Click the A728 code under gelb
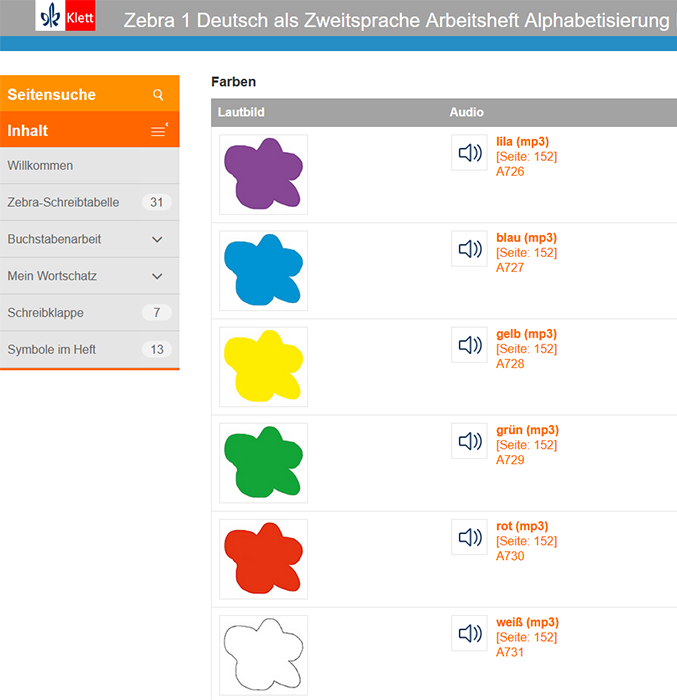Screen dimensions: 677x700 (510, 363)
